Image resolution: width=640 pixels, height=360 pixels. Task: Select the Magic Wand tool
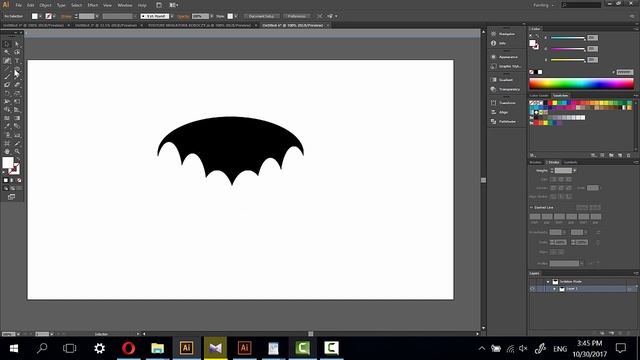[7, 52]
